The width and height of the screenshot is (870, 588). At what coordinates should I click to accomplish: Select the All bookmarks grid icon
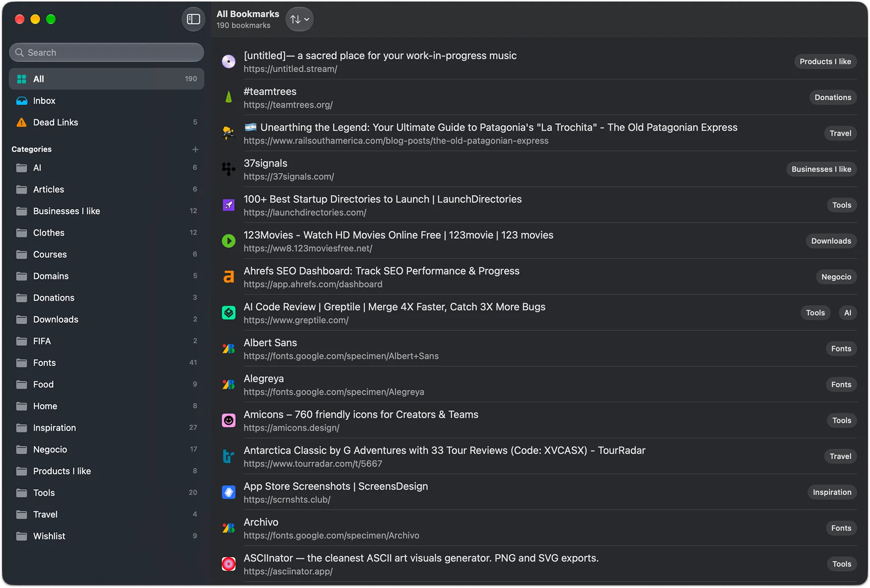click(x=21, y=79)
